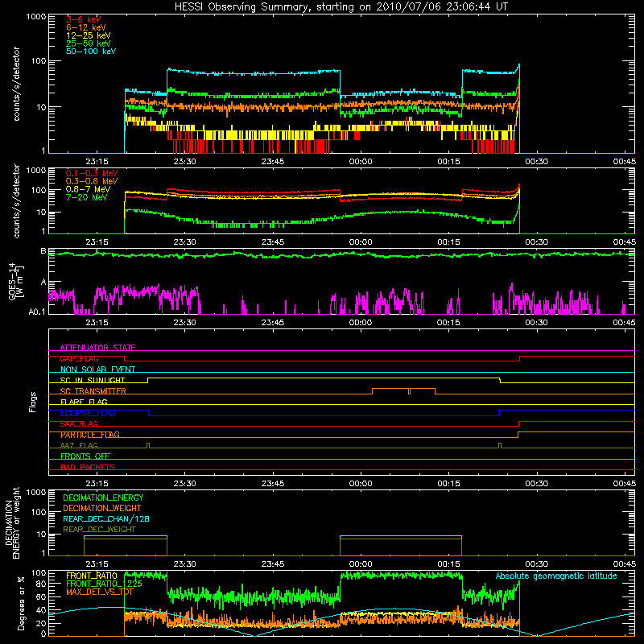Image resolution: width=644 pixels, height=644 pixels.
Task: Click the REAR_DEC_WEIGHT legend entry
Action: click(99, 530)
